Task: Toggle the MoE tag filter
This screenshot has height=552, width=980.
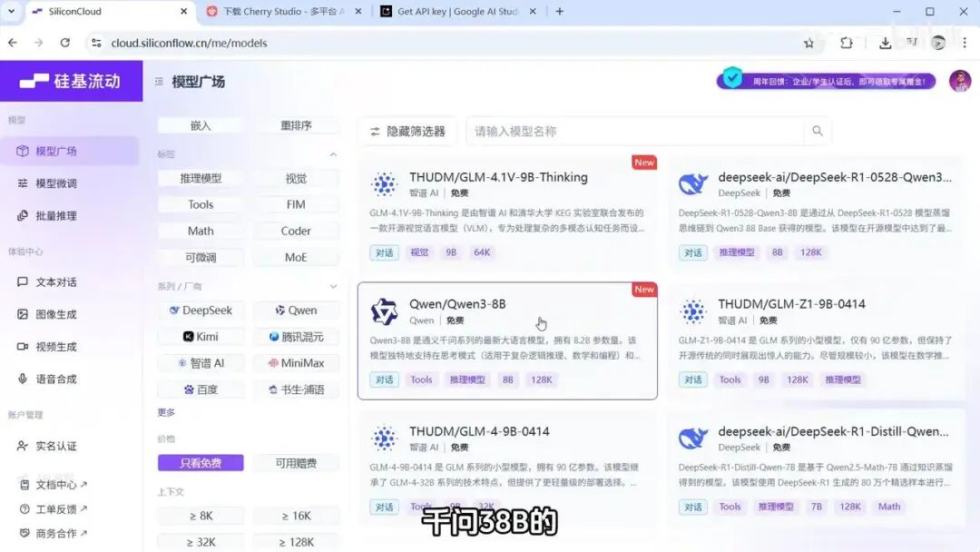Action: pyautogui.click(x=296, y=257)
